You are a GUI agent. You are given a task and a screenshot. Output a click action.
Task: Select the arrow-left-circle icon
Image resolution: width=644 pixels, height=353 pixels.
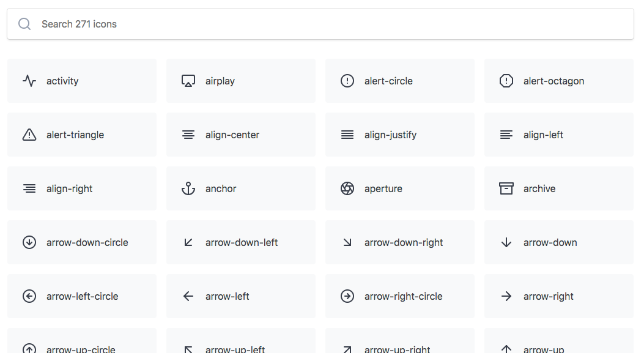29,296
